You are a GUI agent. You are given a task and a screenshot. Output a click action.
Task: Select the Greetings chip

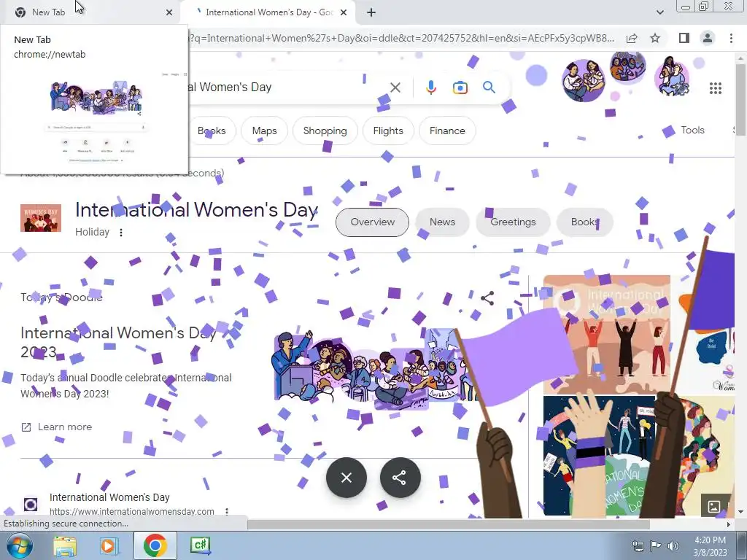pyautogui.click(x=513, y=222)
